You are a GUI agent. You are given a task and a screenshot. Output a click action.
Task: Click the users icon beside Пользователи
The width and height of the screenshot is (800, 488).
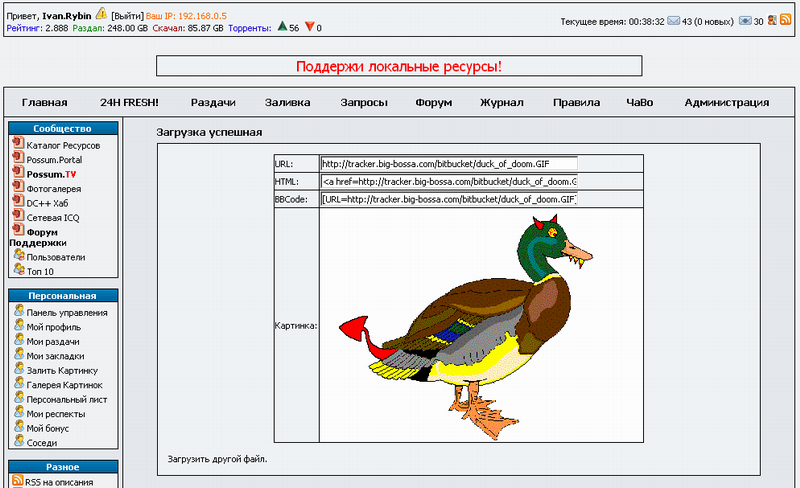pos(19,255)
